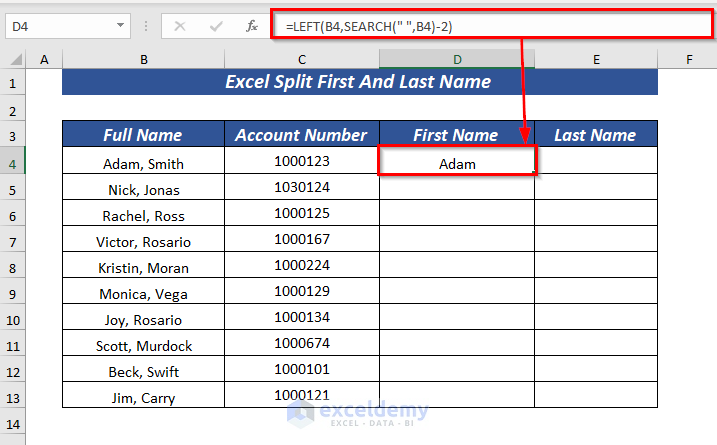Select column C header
The image size is (717, 445).
click(x=302, y=60)
